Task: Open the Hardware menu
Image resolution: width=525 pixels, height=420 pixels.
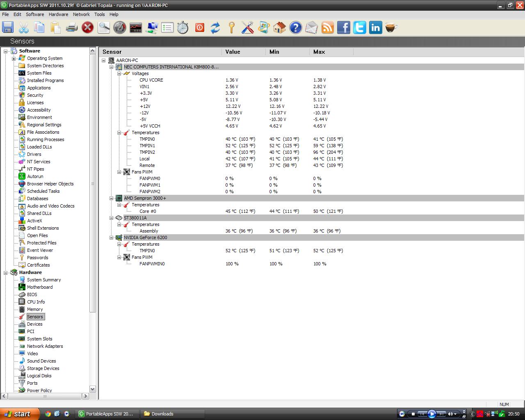Action: [x=59, y=14]
